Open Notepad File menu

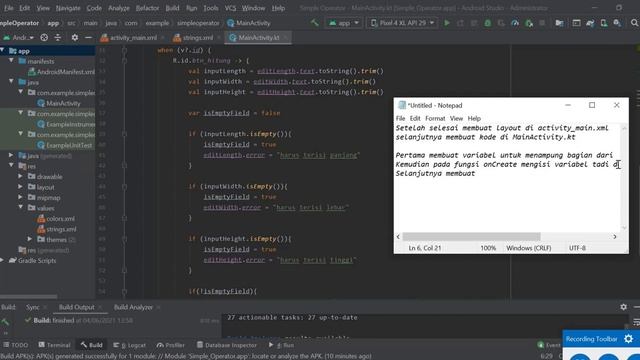(400, 118)
